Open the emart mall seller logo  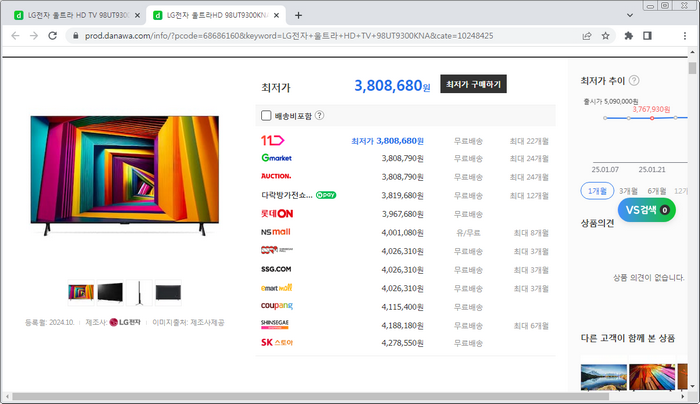276,288
